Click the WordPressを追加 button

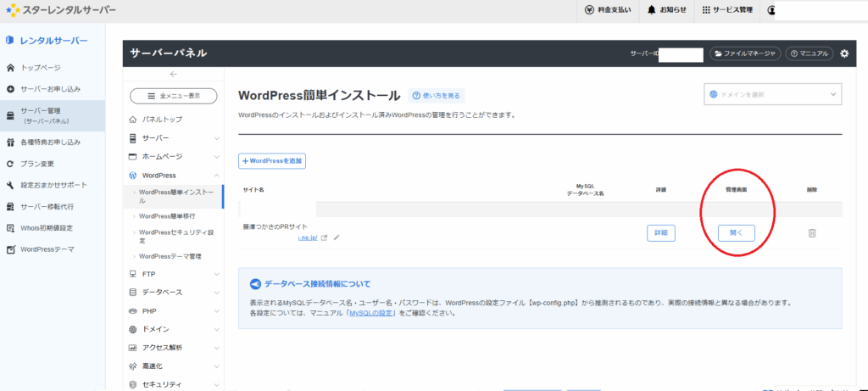pyautogui.click(x=272, y=160)
